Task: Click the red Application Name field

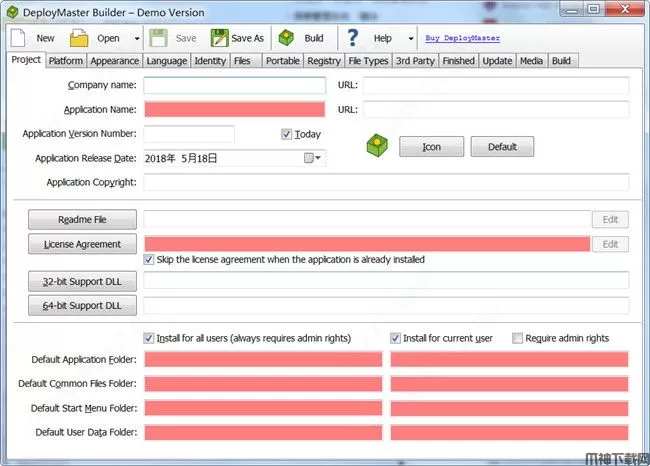Action: [x=235, y=109]
